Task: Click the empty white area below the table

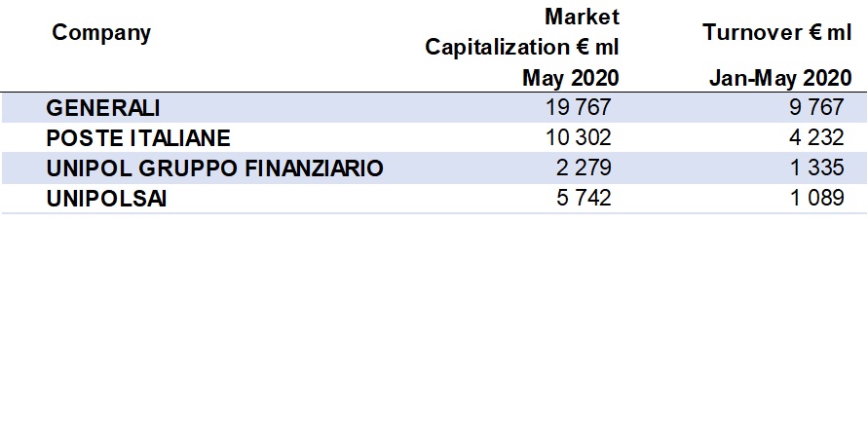Action: [434, 331]
